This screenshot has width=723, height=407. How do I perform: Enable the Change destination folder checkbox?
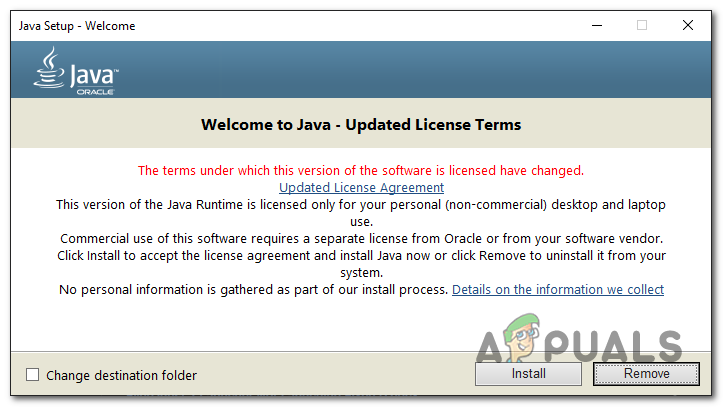pos(33,375)
